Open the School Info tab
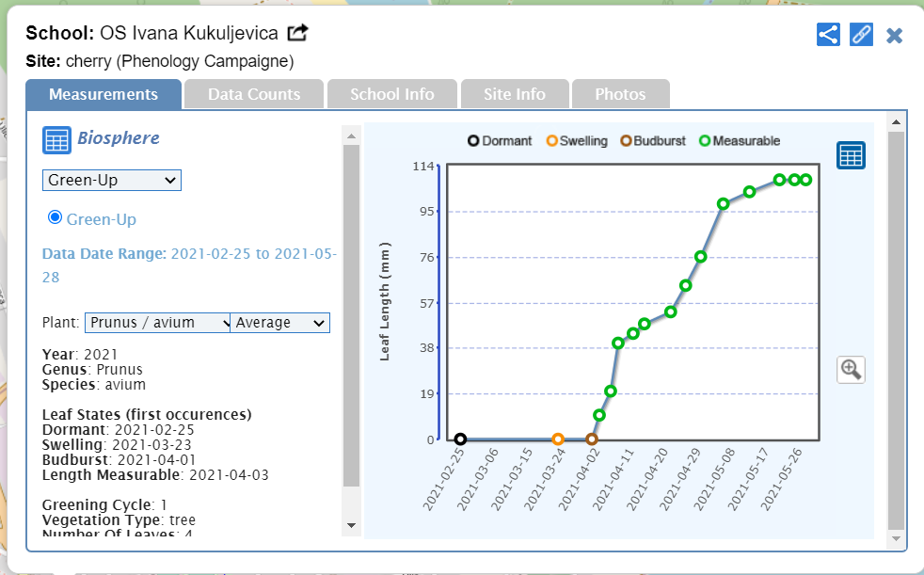The width and height of the screenshot is (924, 575). (391, 94)
